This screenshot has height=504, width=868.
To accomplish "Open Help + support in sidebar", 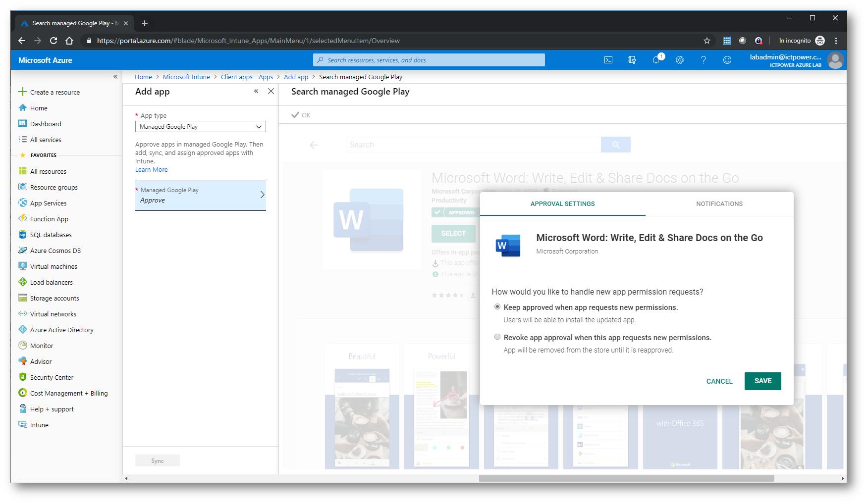I will (52, 409).
